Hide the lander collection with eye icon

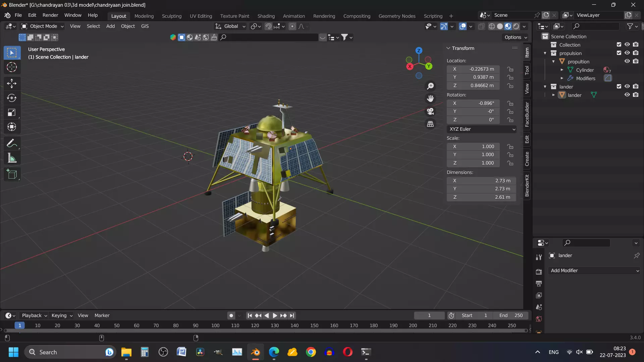pyautogui.click(x=627, y=86)
